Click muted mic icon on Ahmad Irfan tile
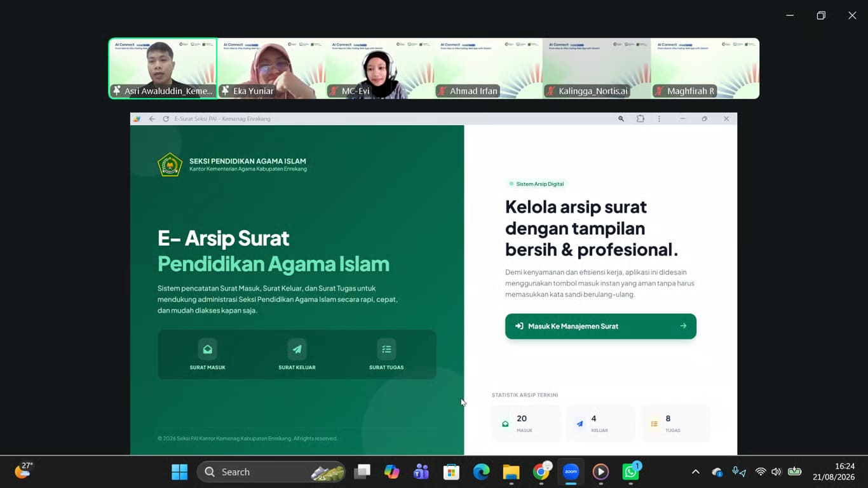Viewport: 868px width, 488px height. click(443, 91)
